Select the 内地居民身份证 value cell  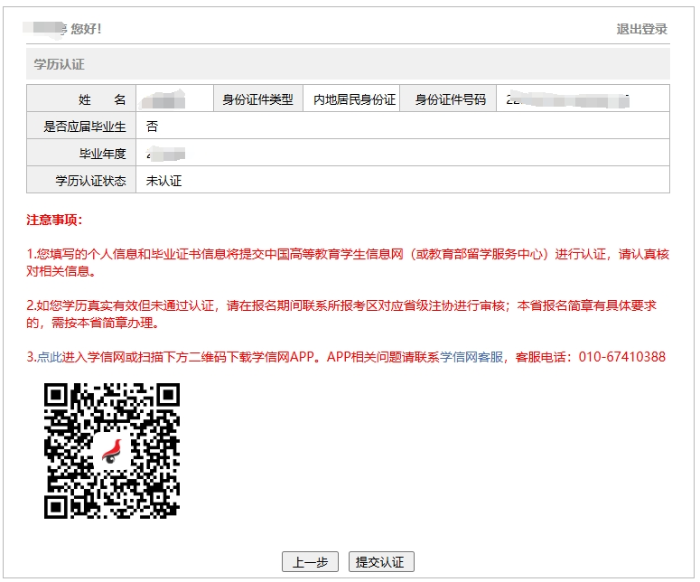[x=354, y=100]
